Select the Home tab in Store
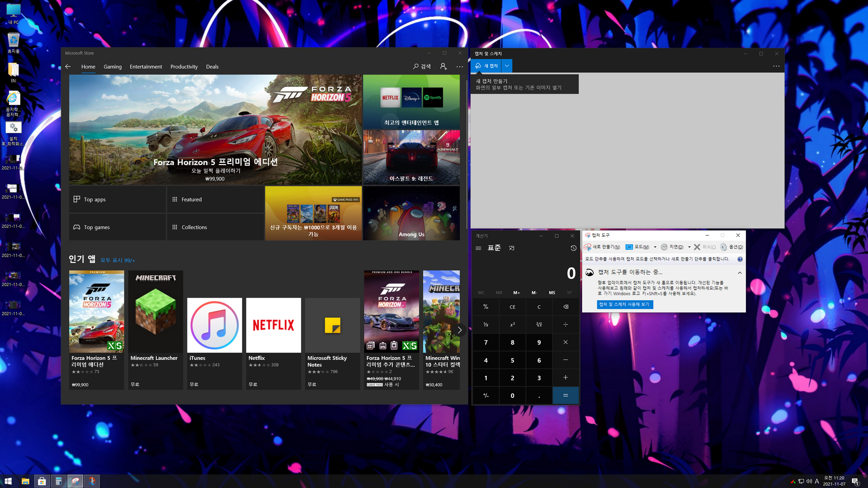 88,67
